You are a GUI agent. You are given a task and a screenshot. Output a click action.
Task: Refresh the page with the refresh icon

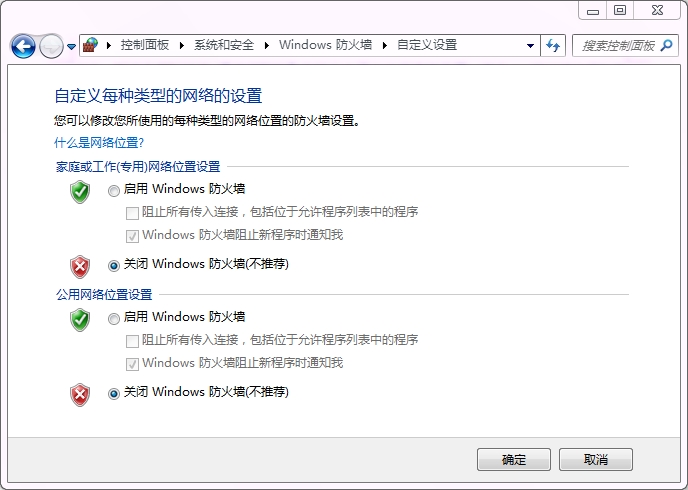tap(553, 46)
